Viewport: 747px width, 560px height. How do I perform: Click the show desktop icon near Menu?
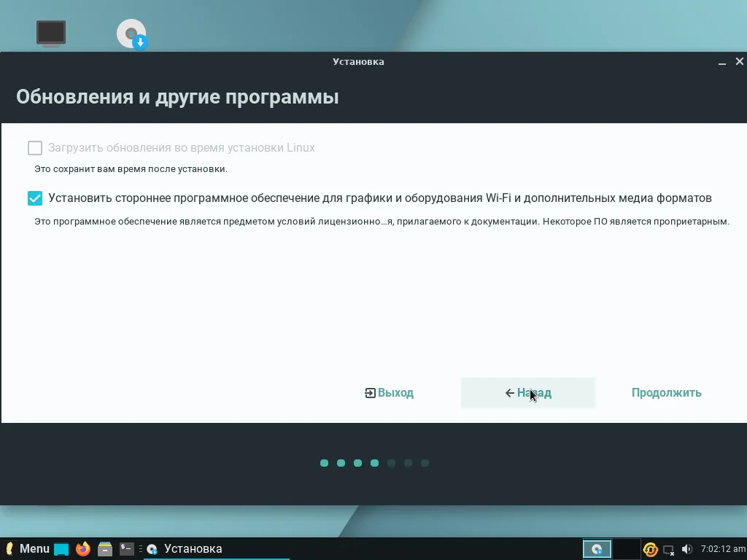point(61,548)
